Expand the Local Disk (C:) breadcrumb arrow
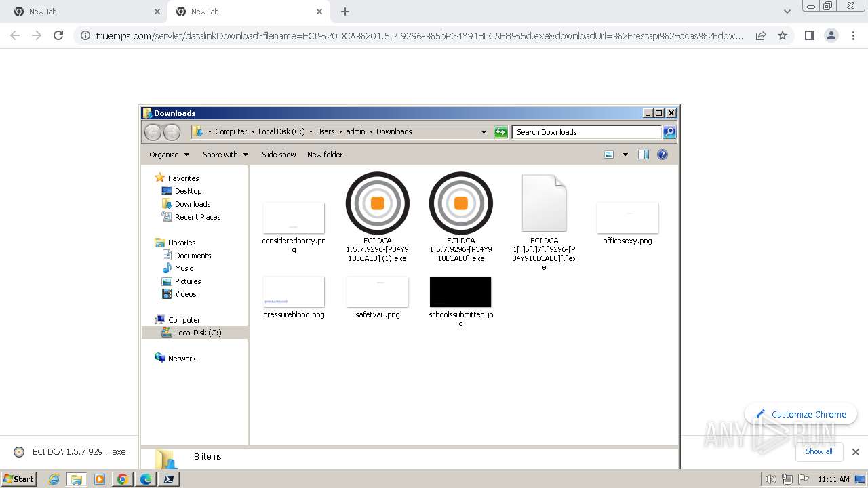This screenshot has height=488, width=868. 310,132
